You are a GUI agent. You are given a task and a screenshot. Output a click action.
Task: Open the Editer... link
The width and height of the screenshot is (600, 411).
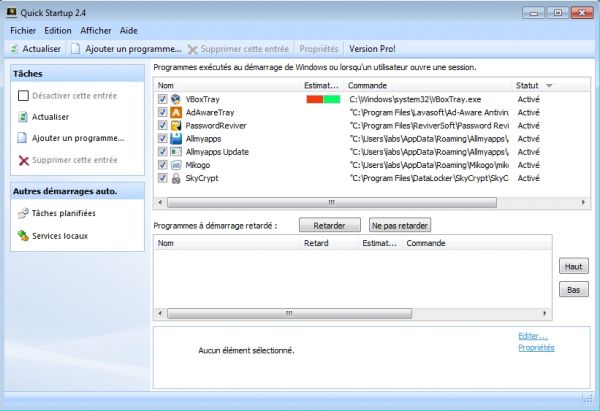click(x=533, y=336)
